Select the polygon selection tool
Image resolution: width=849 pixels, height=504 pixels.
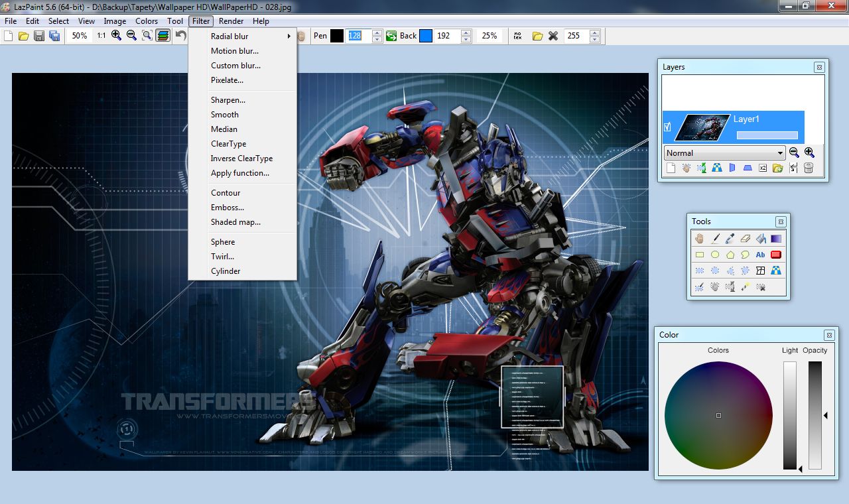730,271
